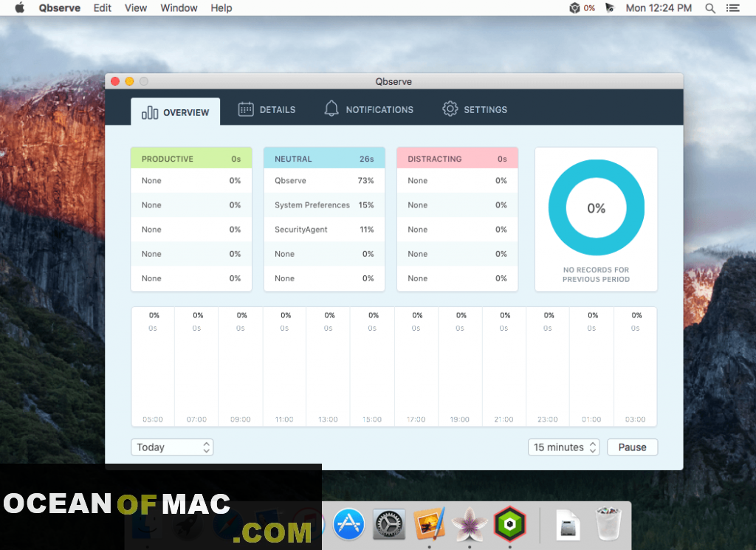Viewport: 756px width, 550px height.
Task: Open the Help menu
Action: pyautogui.click(x=221, y=7)
